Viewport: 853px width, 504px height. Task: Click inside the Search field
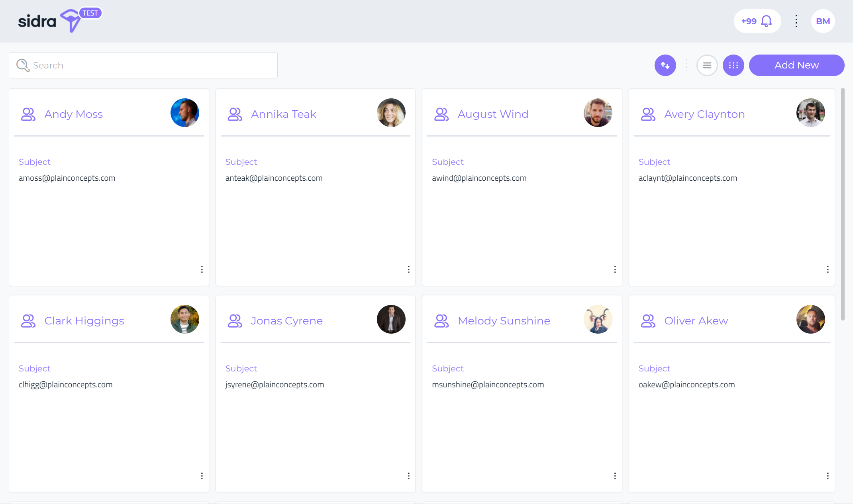(151, 65)
